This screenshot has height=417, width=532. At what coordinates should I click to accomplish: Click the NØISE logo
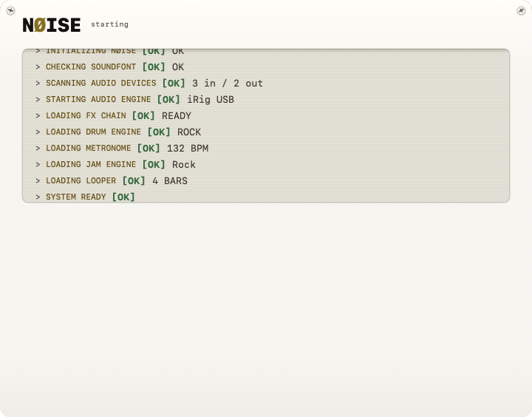tap(52, 25)
